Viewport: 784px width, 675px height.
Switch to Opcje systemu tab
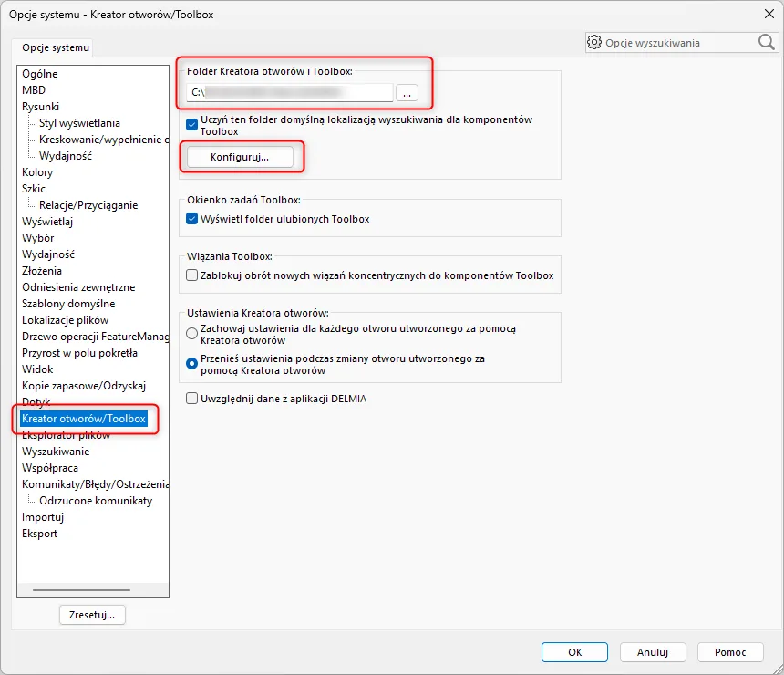coord(56,47)
